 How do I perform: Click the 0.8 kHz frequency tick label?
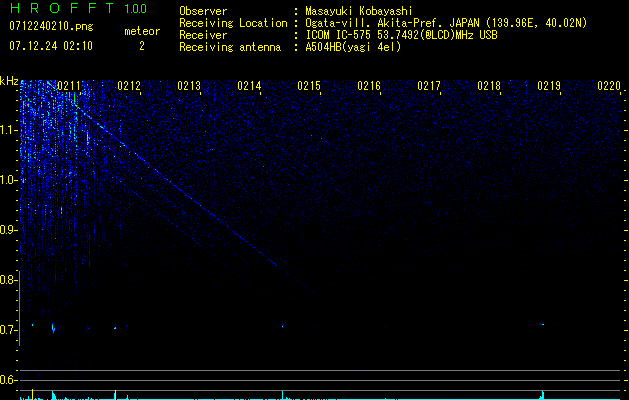click(x=8, y=280)
